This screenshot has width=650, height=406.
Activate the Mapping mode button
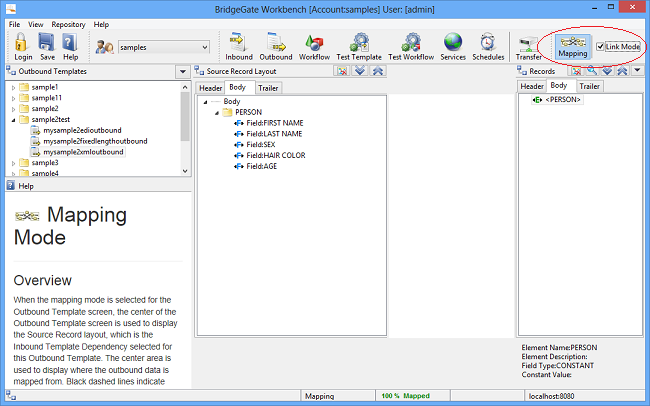(572, 46)
